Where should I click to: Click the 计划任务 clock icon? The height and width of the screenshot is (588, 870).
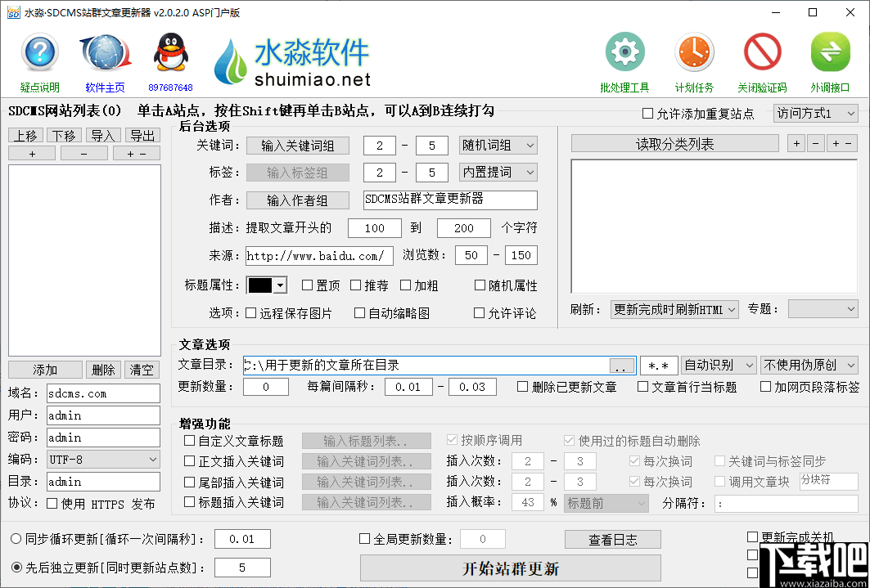694,51
